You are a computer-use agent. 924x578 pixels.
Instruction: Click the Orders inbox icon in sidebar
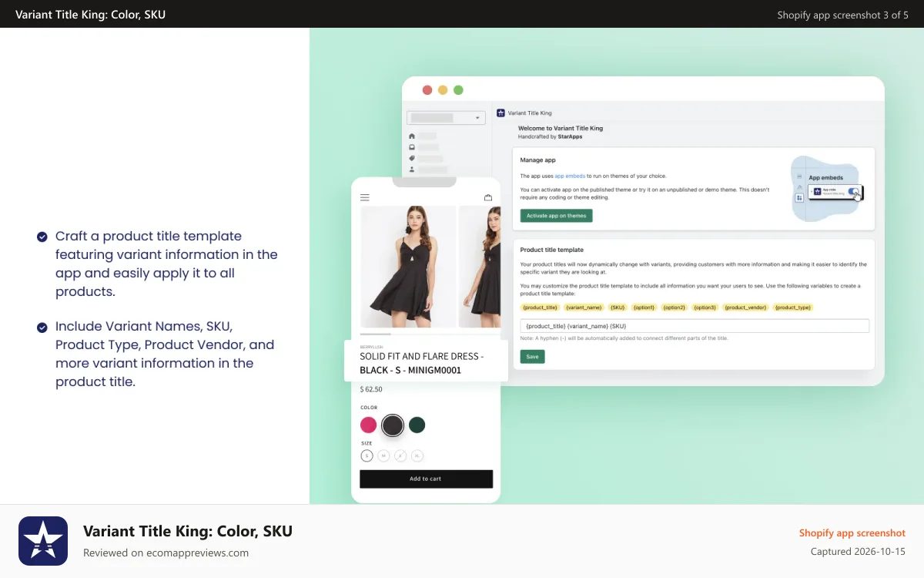click(x=412, y=147)
